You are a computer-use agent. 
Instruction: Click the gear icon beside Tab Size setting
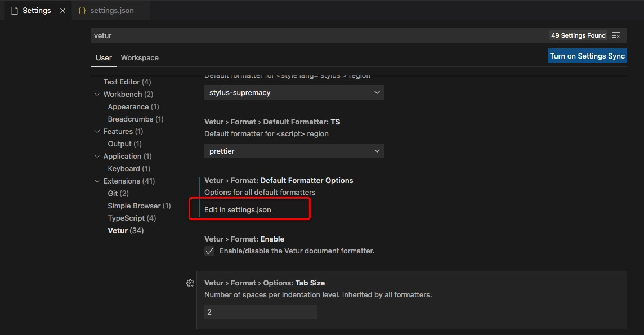(x=190, y=283)
